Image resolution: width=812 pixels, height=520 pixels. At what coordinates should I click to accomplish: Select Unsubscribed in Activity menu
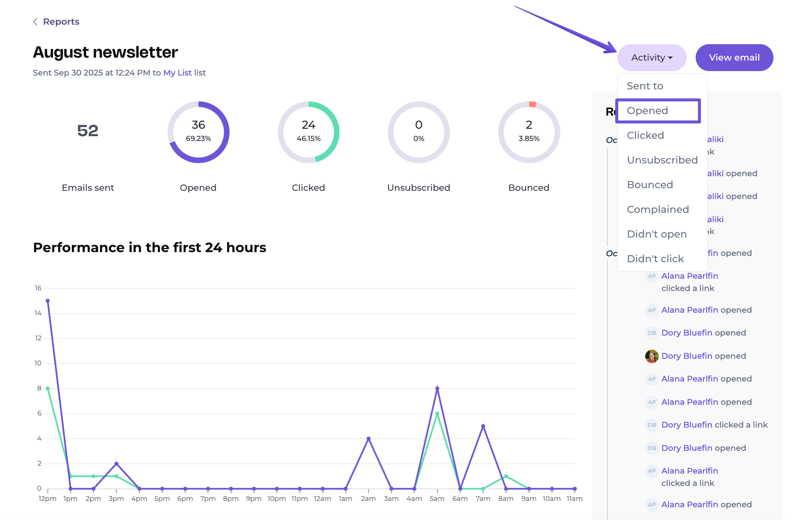(662, 160)
